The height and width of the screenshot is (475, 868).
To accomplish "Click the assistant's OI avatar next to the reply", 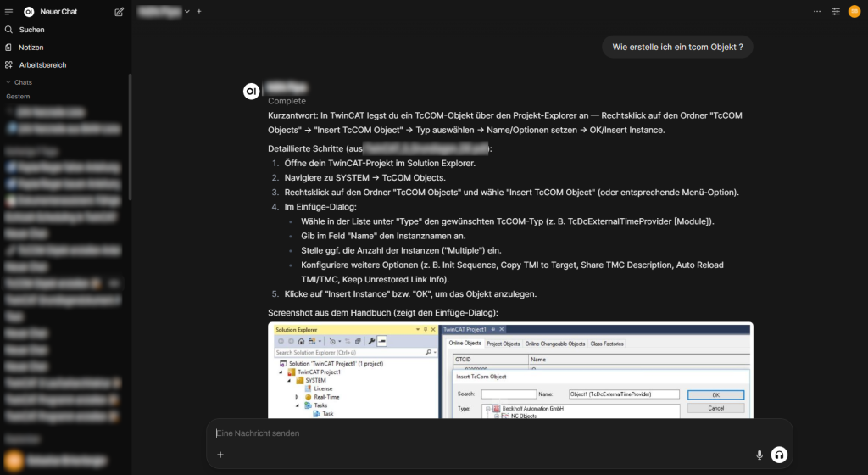I will click(251, 92).
